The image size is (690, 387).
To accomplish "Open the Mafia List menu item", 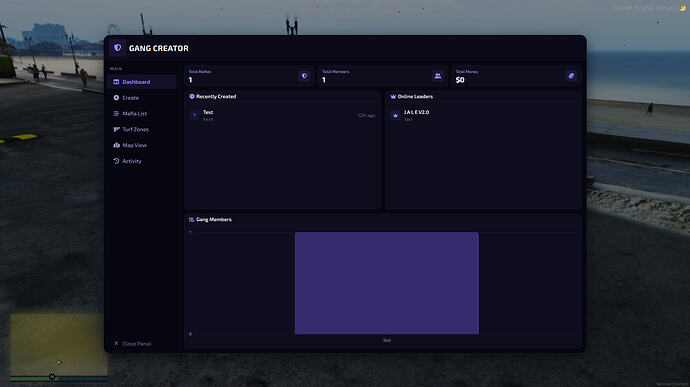I will click(141, 114).
